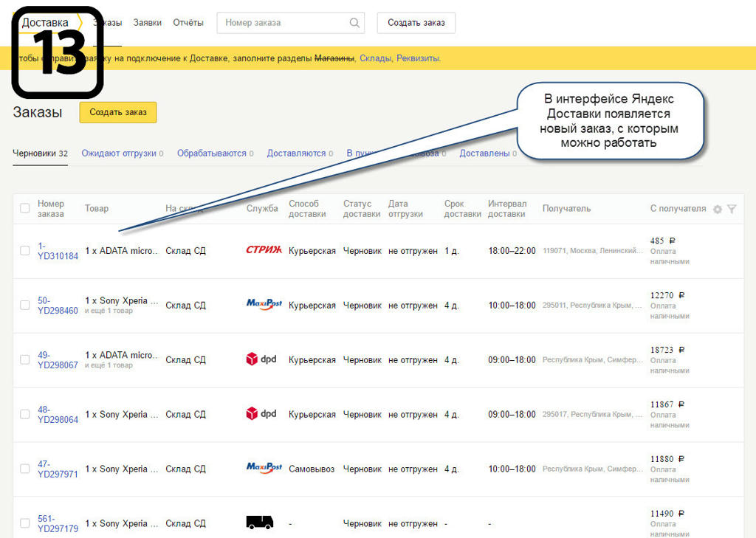Click the С получателя column header

[x=678, y=208]
